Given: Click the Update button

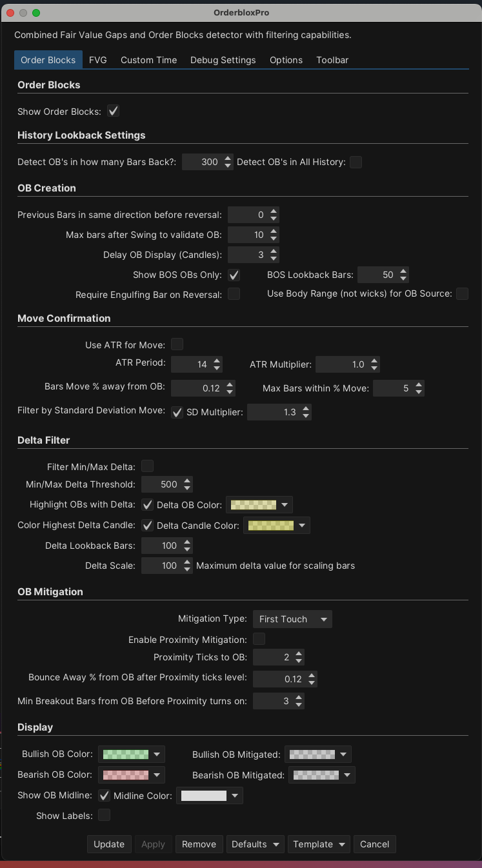Looking at the screenshot, I should click(109, 844).
